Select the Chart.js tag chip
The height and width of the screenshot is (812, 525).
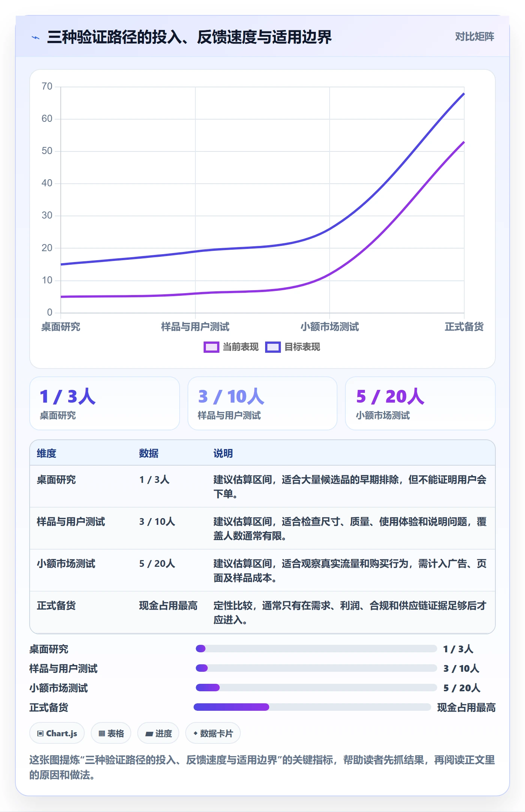point(57,733)
